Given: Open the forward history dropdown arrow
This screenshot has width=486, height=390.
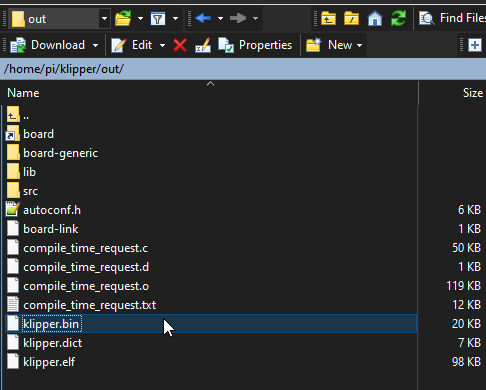Looking at the screenshot, I should (x=255, y=18).
